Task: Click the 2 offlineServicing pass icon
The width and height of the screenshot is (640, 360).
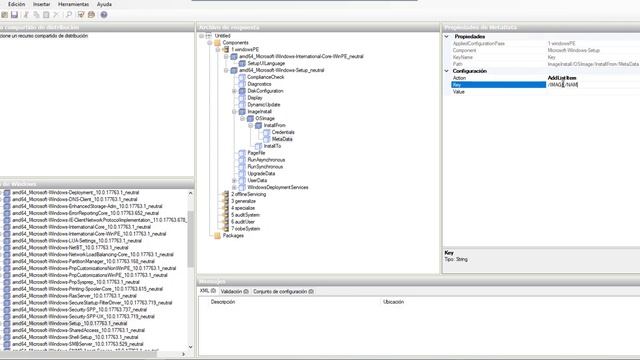Action: point(226,194)
